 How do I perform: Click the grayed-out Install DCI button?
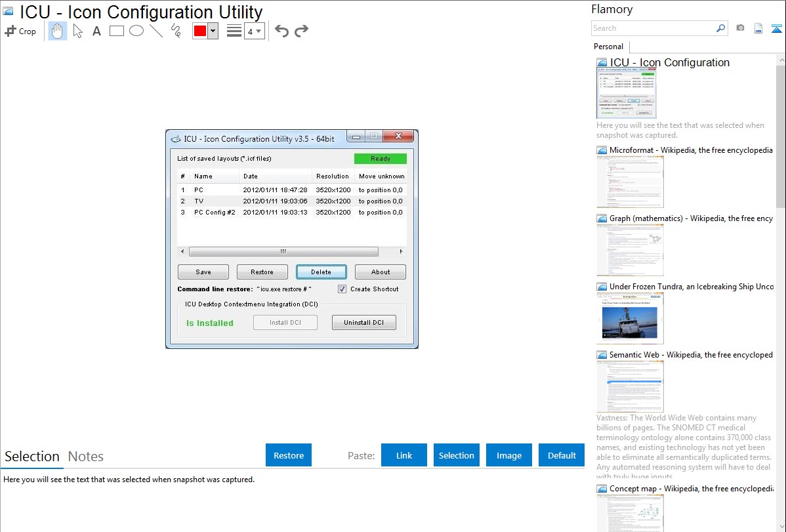click(x=285, y=322)
